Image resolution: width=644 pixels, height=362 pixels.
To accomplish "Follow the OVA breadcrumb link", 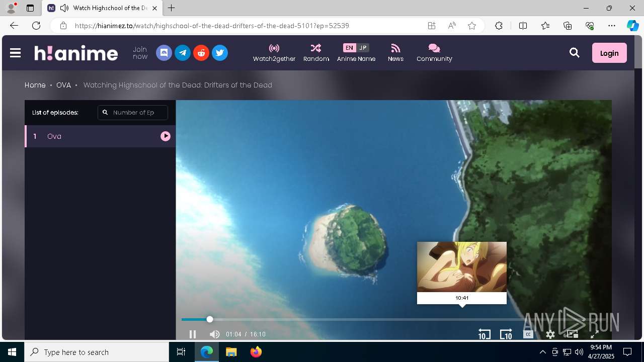I will pos(63,85).
